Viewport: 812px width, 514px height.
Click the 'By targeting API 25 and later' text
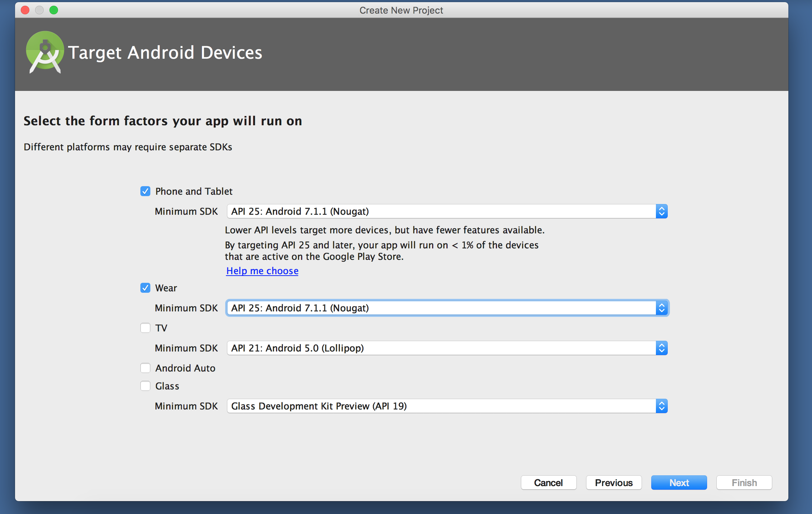[x=382, y=251]
